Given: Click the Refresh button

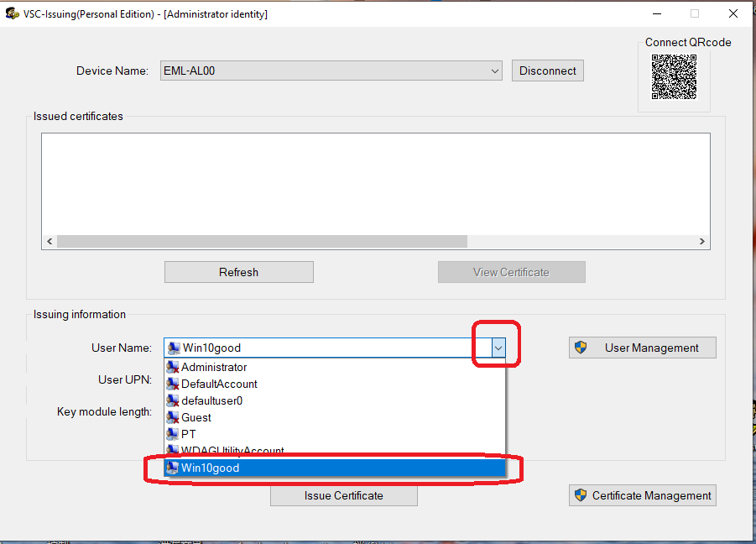Looking at the screenshot, I should [x=238, y=272].
